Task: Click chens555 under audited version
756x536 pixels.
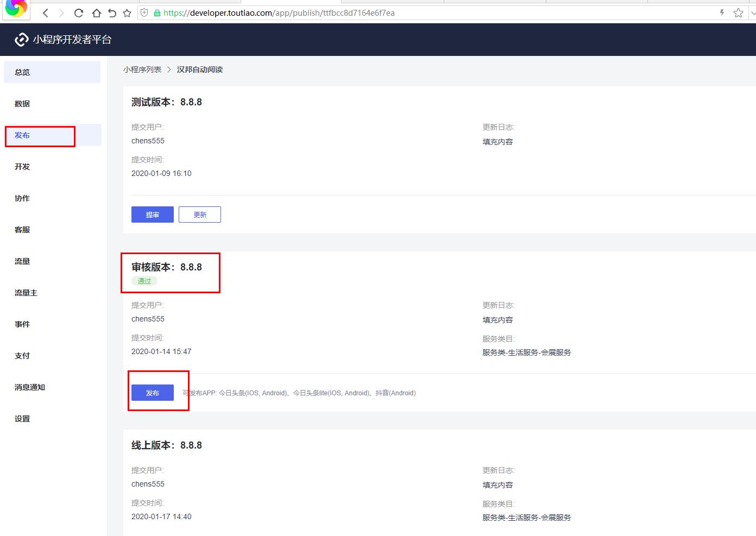Action: pos(148,319)
